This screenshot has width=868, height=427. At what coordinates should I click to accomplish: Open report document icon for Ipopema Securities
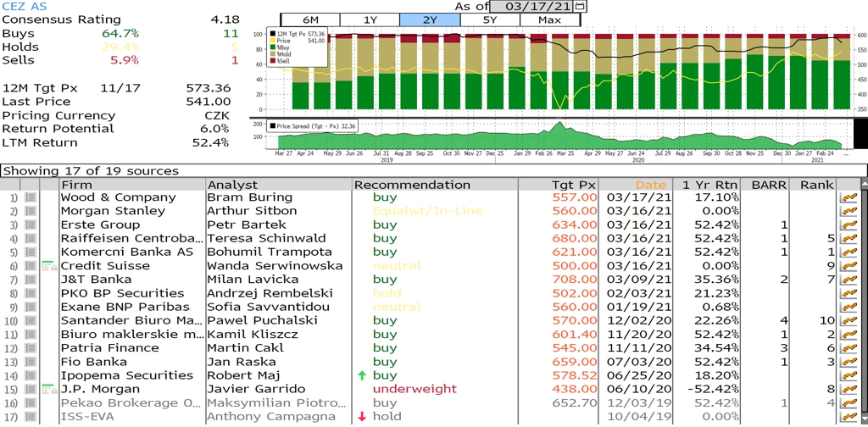click(x=31, y=375)
